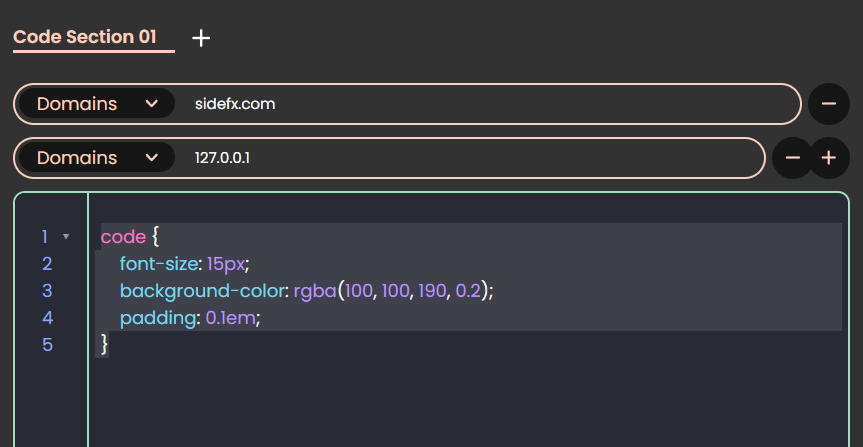This screenshot has width=863, height=447.
Task: Open Domains dropdown for 127.0.0.1 row
Action: [x=97, y=158]
